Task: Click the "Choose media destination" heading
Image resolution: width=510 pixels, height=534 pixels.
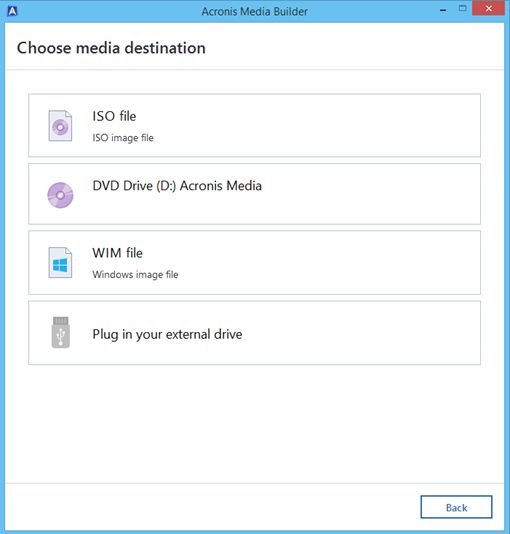Action: (111, 48)
